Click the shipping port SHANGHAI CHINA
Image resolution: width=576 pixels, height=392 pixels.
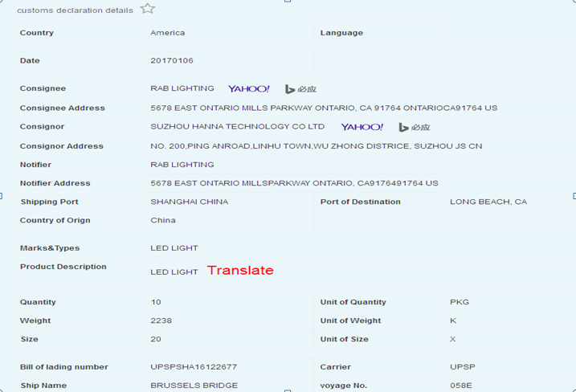tap(189, 202)
